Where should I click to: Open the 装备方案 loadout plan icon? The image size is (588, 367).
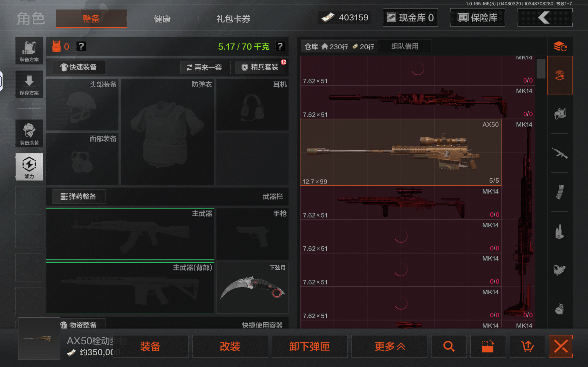pos(29,51)
